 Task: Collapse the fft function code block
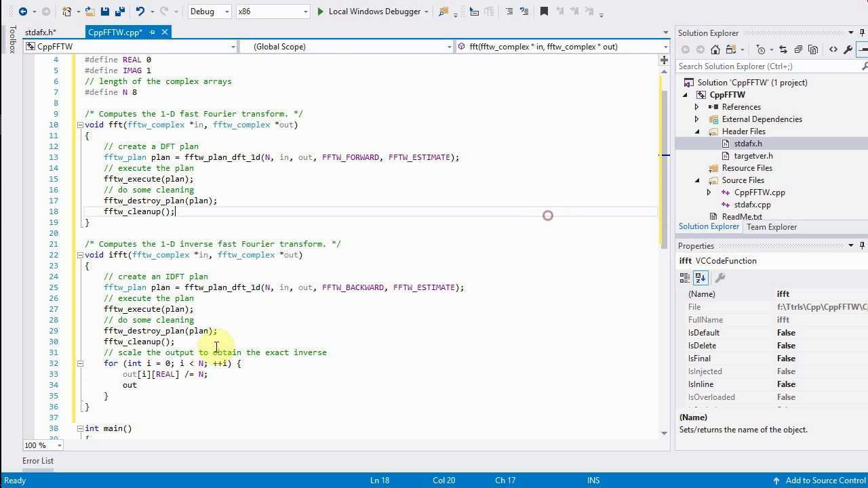80,125
